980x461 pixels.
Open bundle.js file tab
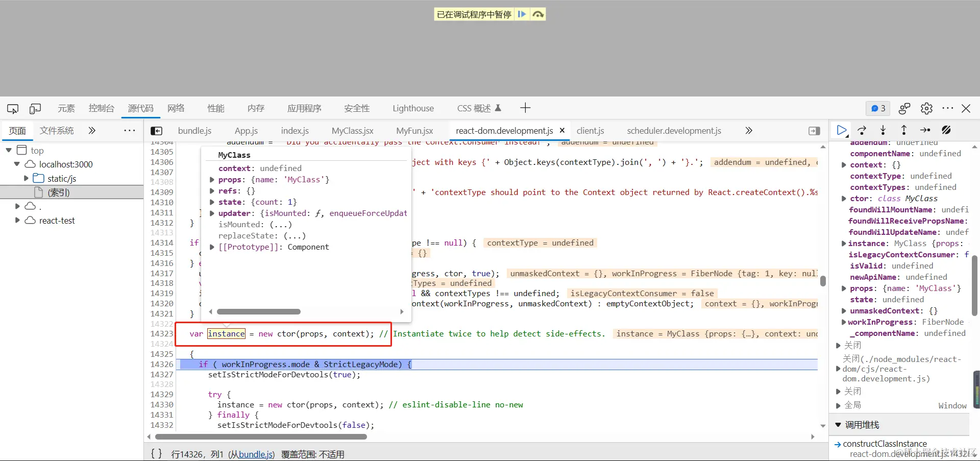[x=194, y=131]
